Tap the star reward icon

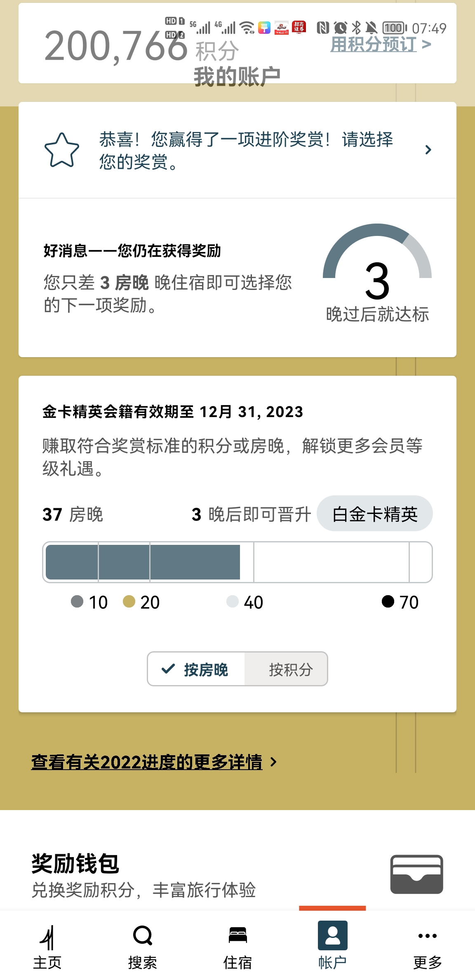click(62, 150)
